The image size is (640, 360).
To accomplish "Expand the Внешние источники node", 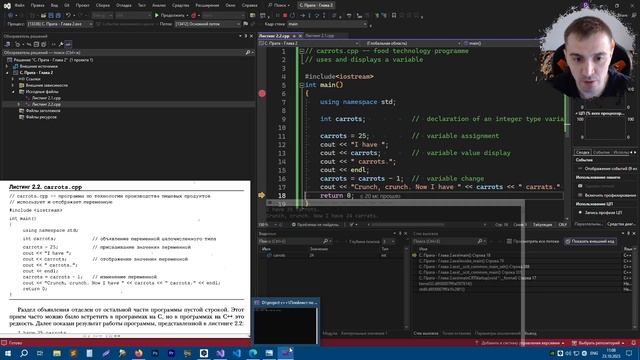I will click(x=7, y=66).
